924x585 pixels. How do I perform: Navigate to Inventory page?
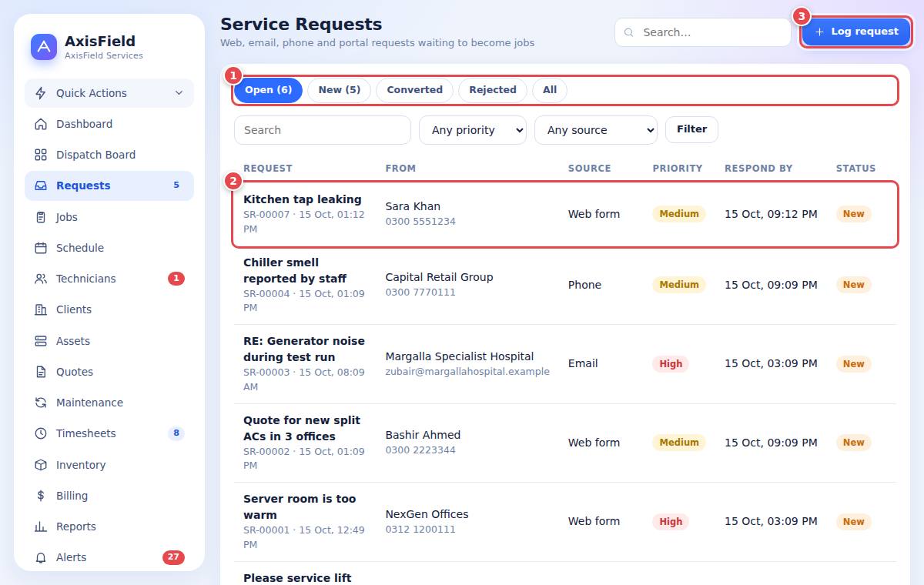[109, 465]
